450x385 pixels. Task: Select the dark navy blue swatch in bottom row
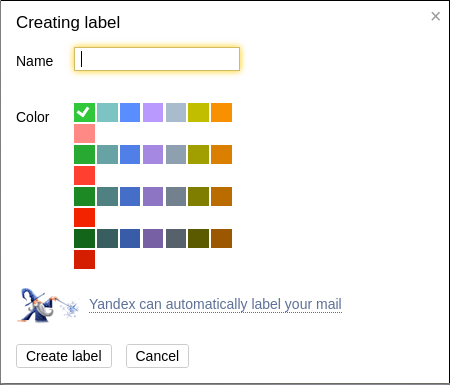(x=130, y=238)
